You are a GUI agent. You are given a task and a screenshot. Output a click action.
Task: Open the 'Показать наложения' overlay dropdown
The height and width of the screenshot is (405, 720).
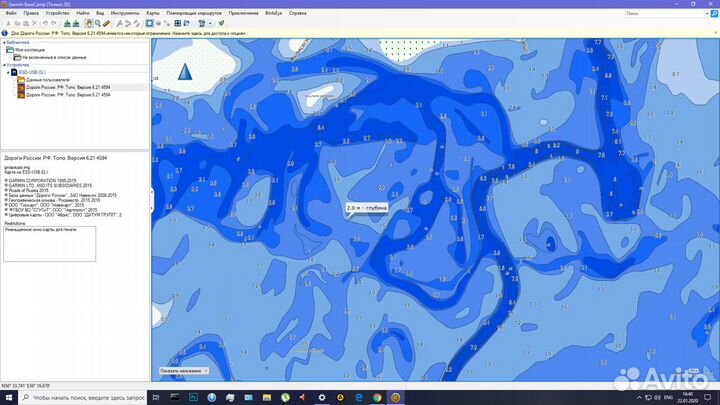click(184, 371)
